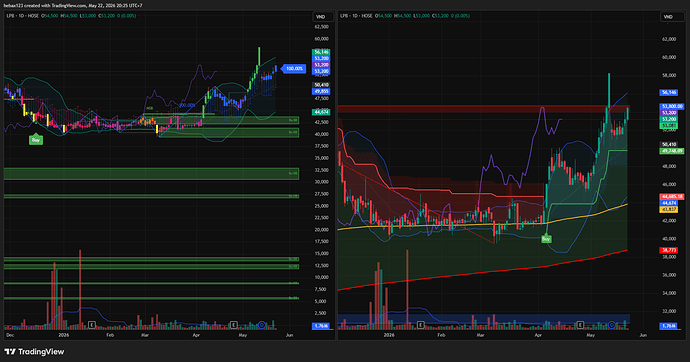
Task: Click the 62,500 tick on left price scale
Action: pos(321,27)
